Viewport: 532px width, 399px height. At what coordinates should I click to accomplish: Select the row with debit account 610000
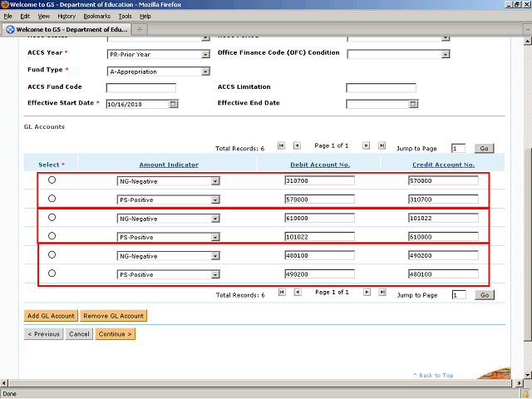52,218
